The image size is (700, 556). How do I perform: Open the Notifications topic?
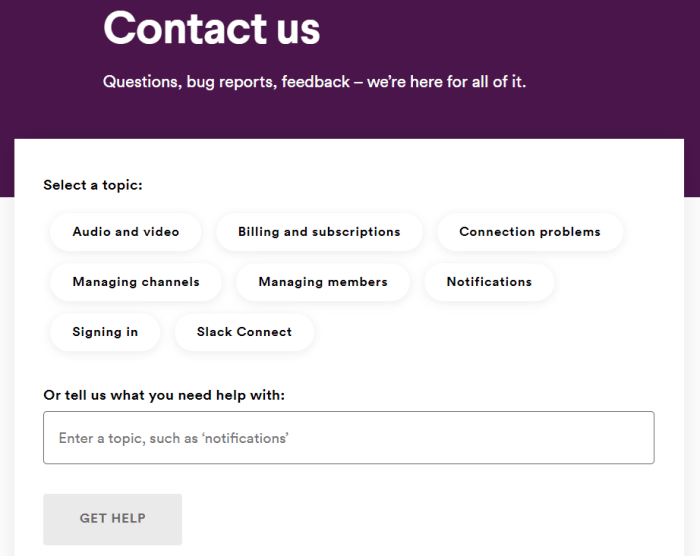click(x=489, y=282)
